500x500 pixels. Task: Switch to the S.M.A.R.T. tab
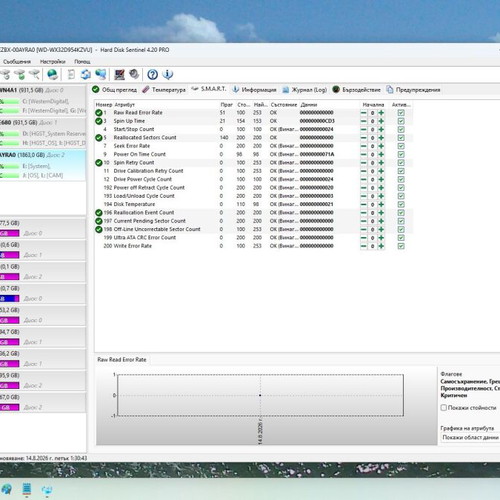click(209, 89)
